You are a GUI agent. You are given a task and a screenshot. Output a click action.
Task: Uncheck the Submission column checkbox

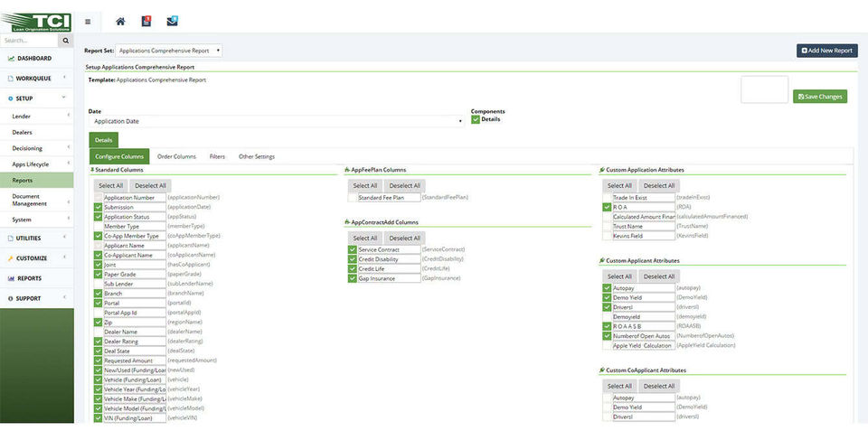point(98,207)
